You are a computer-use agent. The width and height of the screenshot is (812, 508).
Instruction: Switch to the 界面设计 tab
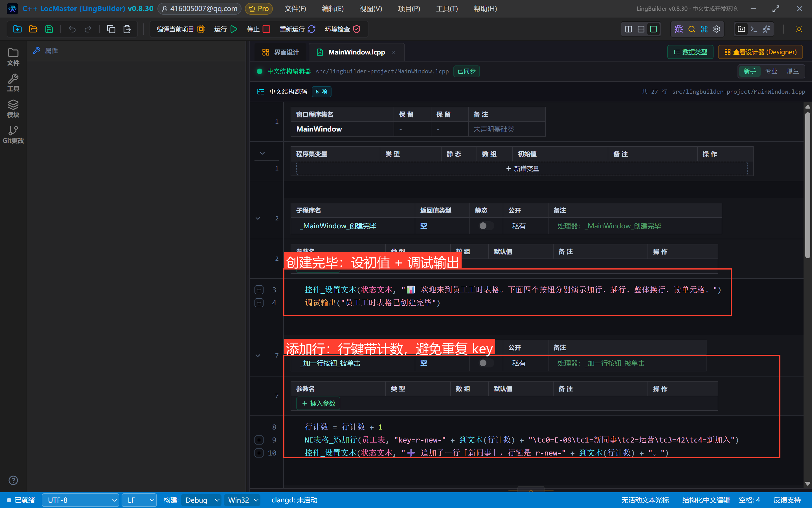(280, 52)
